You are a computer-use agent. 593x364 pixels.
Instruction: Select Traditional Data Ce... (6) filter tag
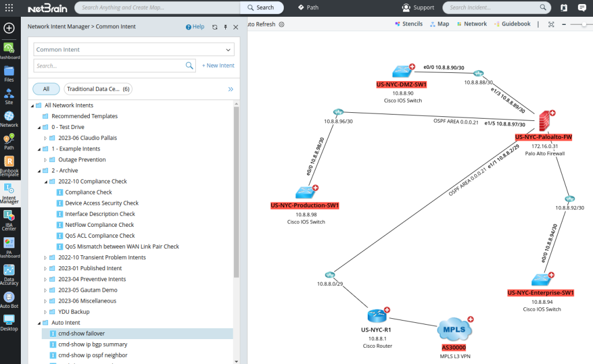click(98, 89)
